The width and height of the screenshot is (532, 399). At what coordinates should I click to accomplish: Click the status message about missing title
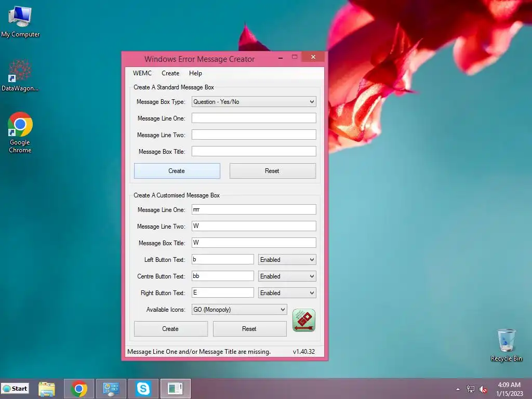coord(199,352)
